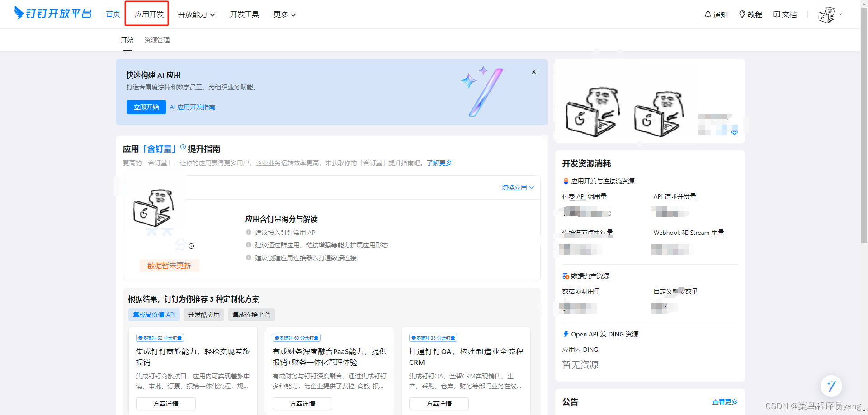Click the 应用内 DING label
Viewport: 868px width, 415px height.
(580, 350)
